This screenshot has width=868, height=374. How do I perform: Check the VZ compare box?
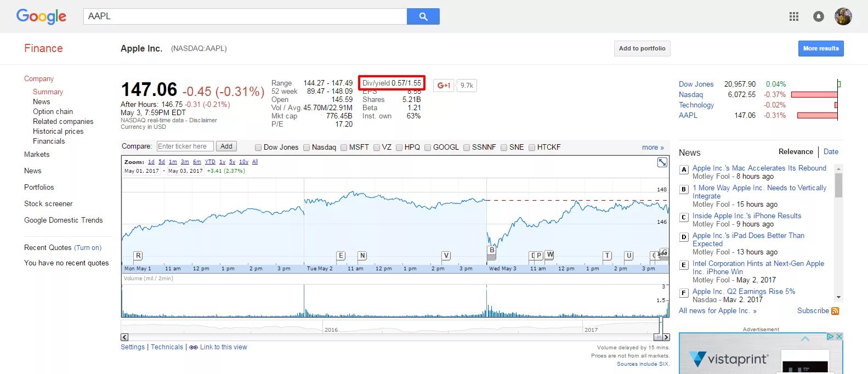coord(377,148)
